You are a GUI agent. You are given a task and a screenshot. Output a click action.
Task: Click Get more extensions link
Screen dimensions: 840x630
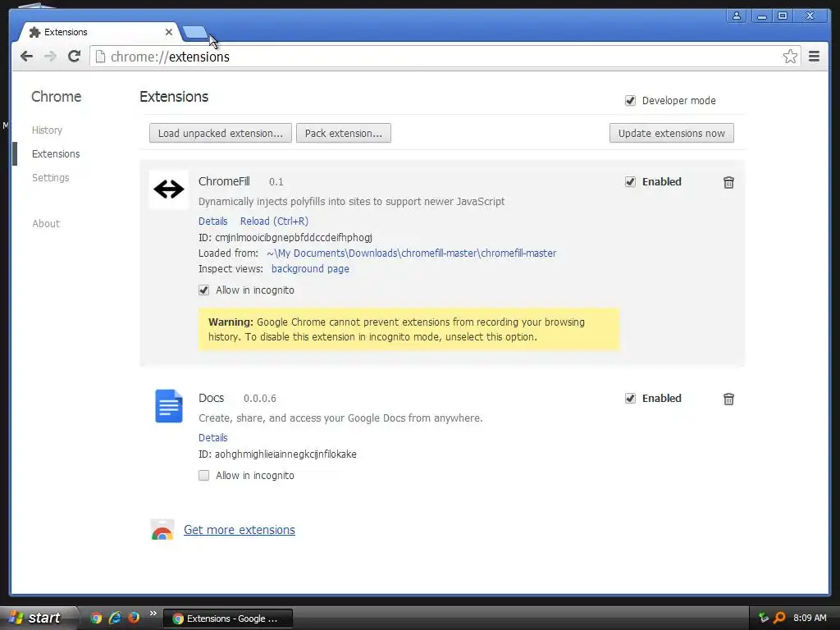[240, 530]
